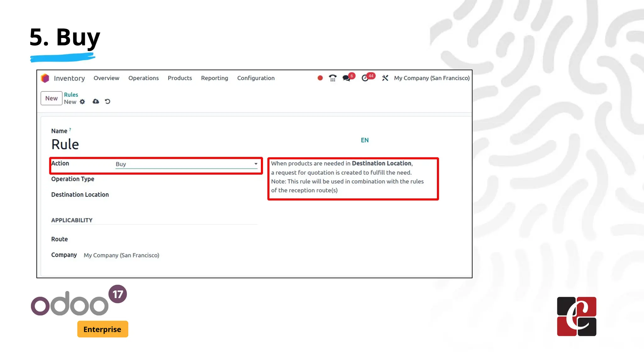
Task: Open the company switcher My Company (San Francisco)
Action: [432, 78]
